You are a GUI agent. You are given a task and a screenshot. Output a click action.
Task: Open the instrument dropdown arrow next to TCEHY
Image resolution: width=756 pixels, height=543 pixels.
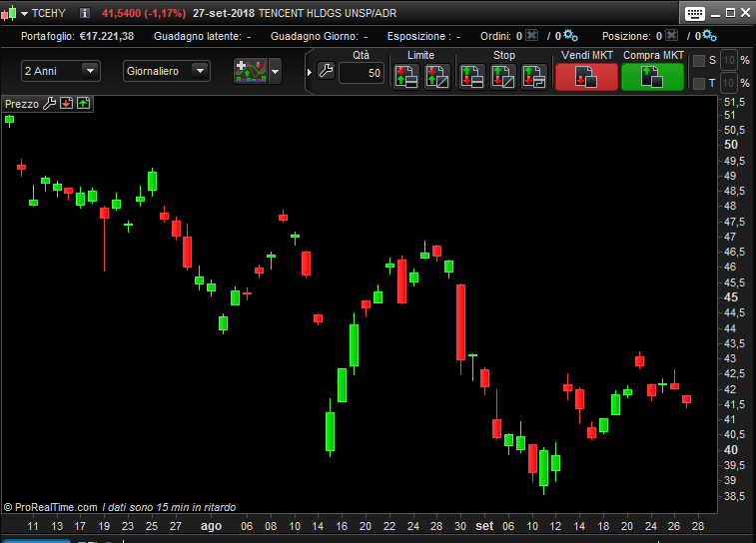24,14
